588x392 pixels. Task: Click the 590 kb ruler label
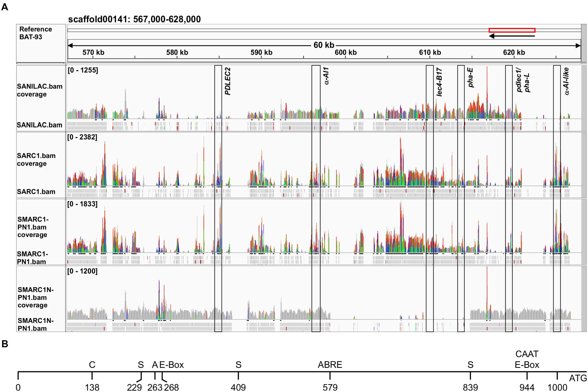261,52
